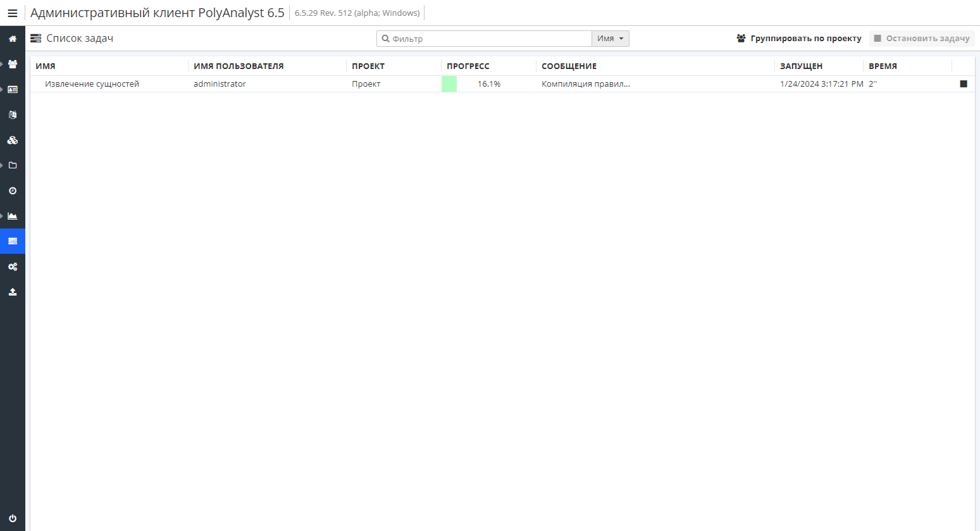Image resolution: width=980 pixels, height=531 pixels.
Task: Expand the Users group sidebar arrow
Action: 2,64
